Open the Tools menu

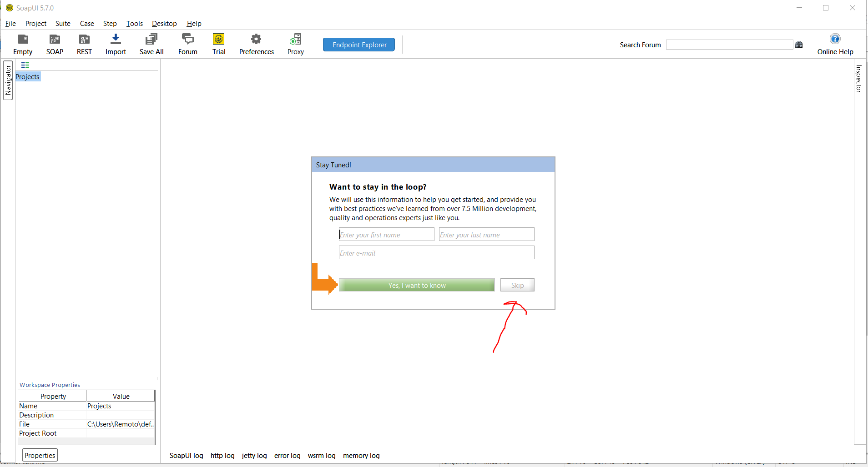point(135,24)
